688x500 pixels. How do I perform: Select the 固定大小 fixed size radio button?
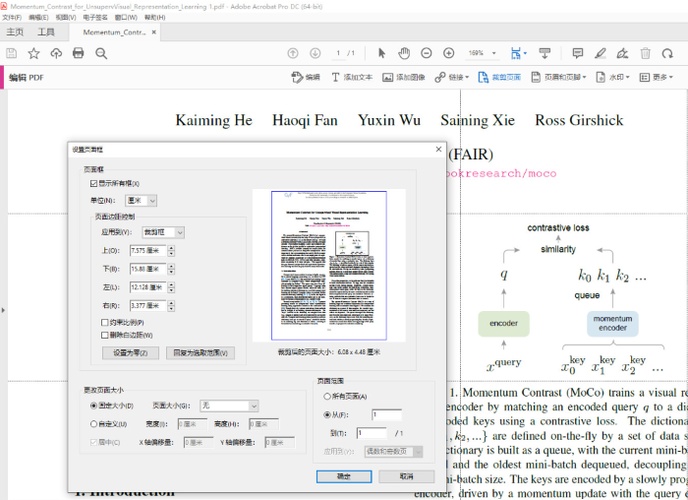pos(93,406)
